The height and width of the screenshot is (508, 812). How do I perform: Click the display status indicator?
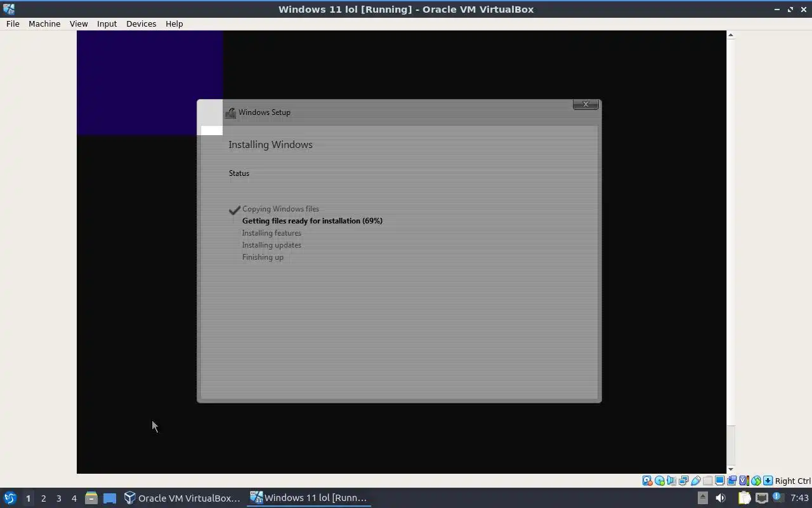coord(720,481)
